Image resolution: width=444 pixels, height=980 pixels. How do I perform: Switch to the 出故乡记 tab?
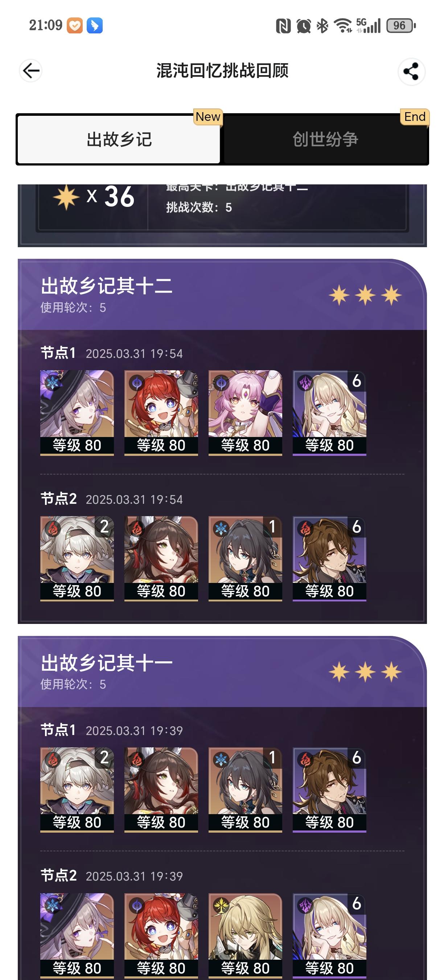[119, 139]
